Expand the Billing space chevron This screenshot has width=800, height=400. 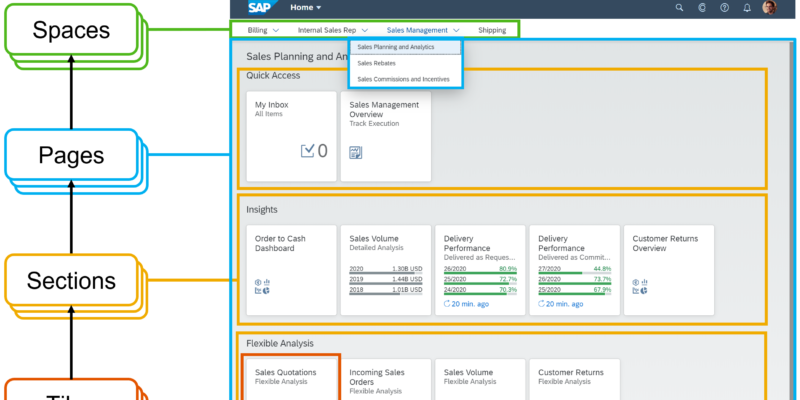pos(276,30)
